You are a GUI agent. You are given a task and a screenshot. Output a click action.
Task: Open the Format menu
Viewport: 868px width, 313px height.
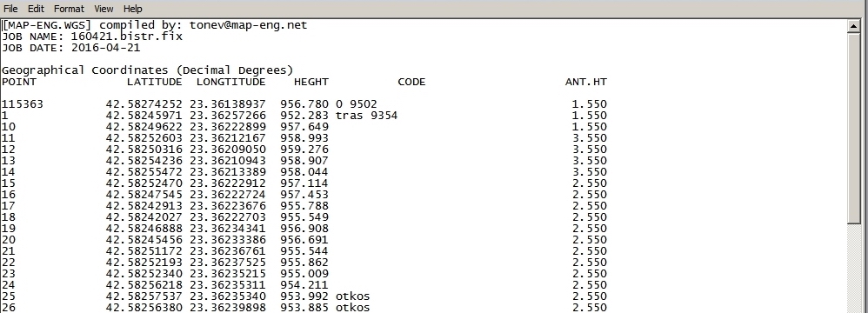coord(70,9)
